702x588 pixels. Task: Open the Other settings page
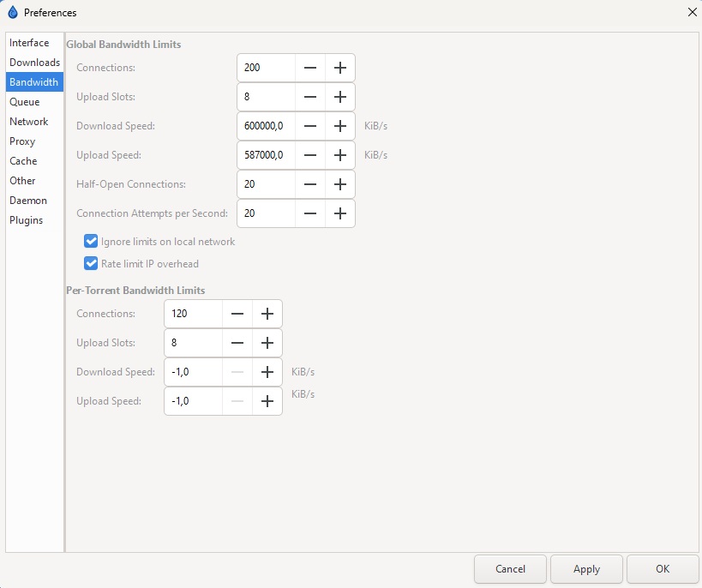(x=34, y=181)
